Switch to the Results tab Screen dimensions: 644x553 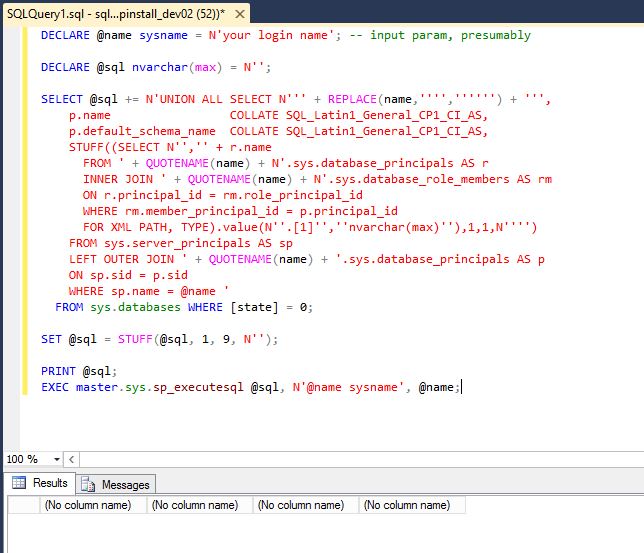point(40,483)
